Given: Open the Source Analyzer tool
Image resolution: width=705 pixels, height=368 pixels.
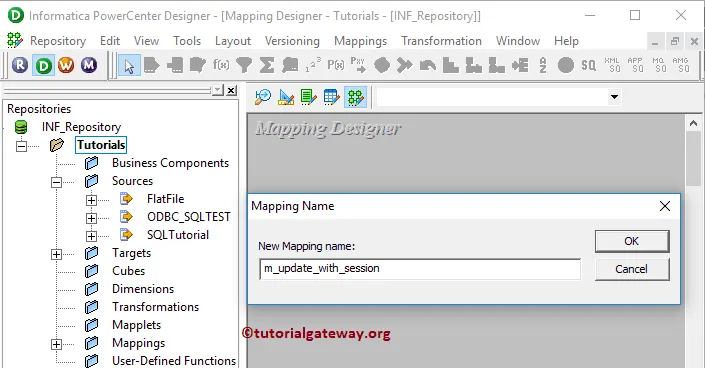Looking at the screenshot, I should coord(263,97).
